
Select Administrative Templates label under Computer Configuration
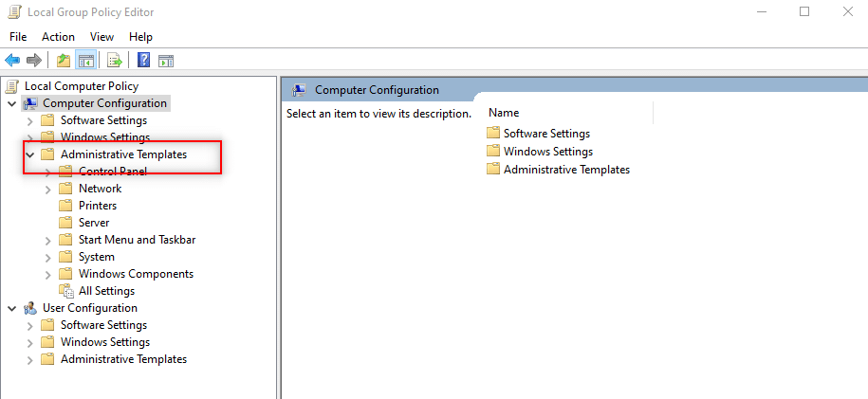123,154
